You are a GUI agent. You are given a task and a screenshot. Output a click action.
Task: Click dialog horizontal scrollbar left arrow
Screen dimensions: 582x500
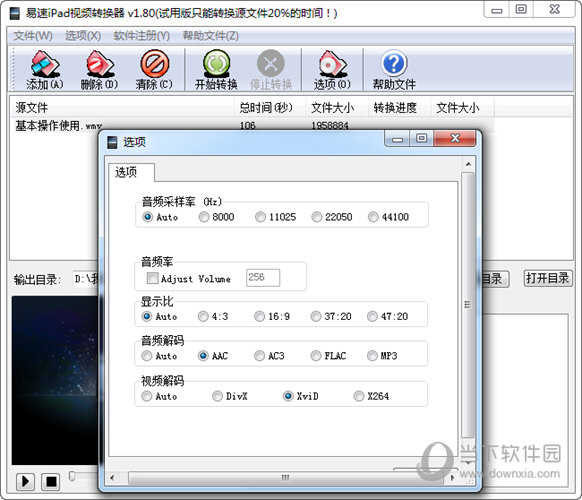(112, 477)
